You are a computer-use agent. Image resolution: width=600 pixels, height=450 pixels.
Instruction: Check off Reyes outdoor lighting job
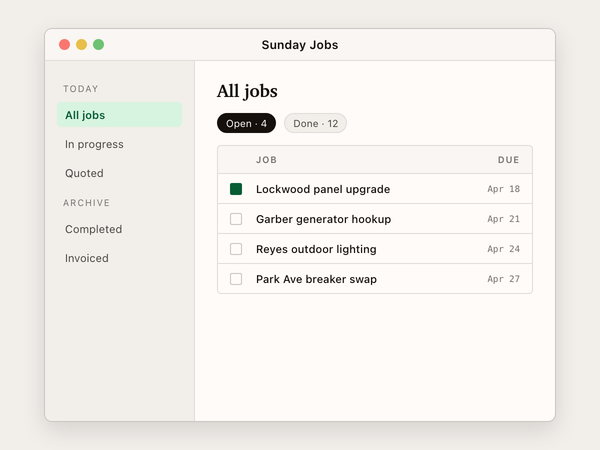236,249
